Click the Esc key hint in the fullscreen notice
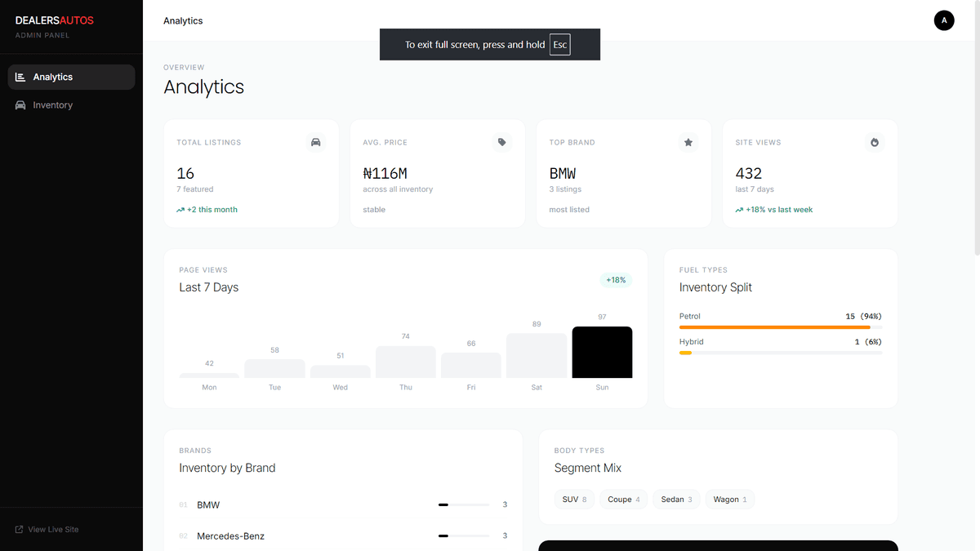The image size is (980, 551). (x=559, y=45)
